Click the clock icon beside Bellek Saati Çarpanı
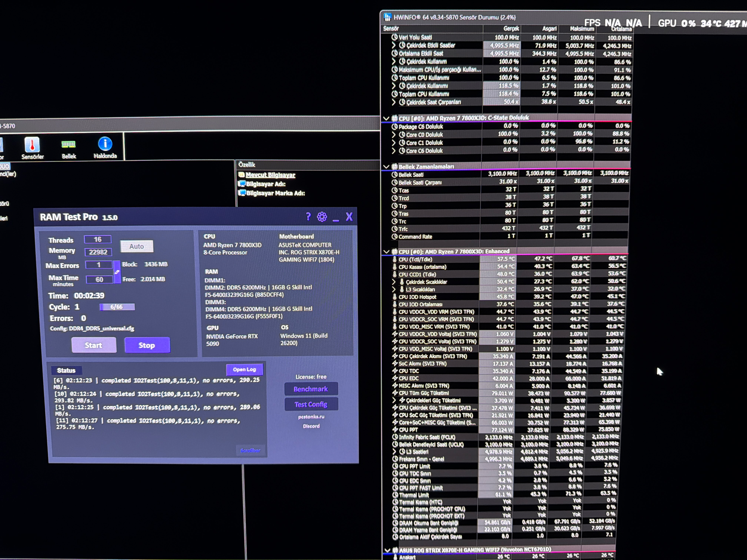The image size is (747, 560). click(x=395, y=183)
